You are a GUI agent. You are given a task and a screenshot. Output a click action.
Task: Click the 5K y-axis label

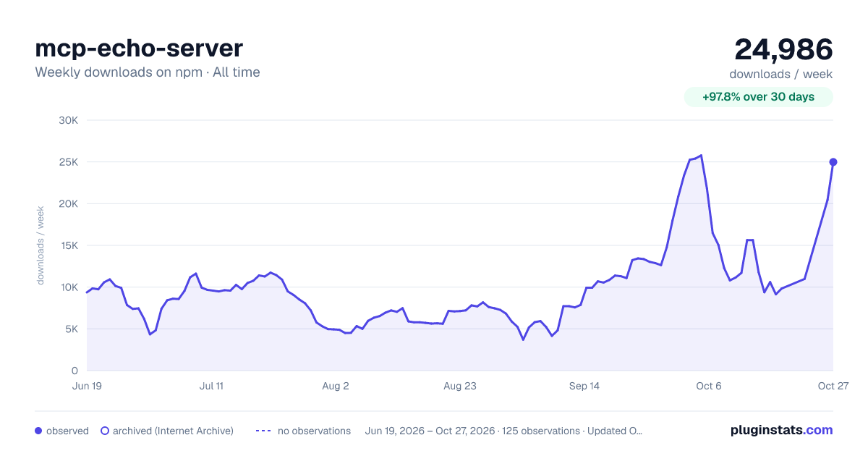[x=71, y=329]
